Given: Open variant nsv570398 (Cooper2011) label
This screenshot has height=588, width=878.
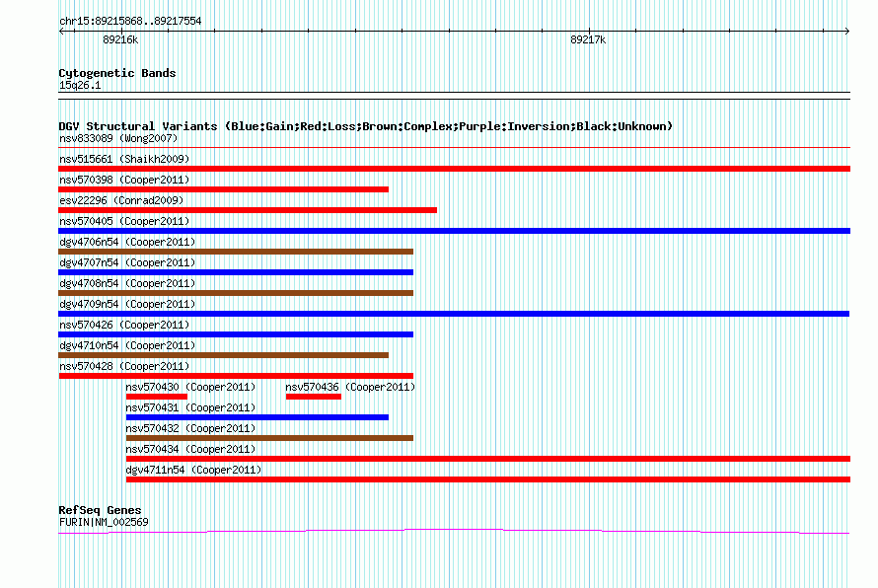Looking at the screenshot, I should pyautogui.click(x=124, y=180).
